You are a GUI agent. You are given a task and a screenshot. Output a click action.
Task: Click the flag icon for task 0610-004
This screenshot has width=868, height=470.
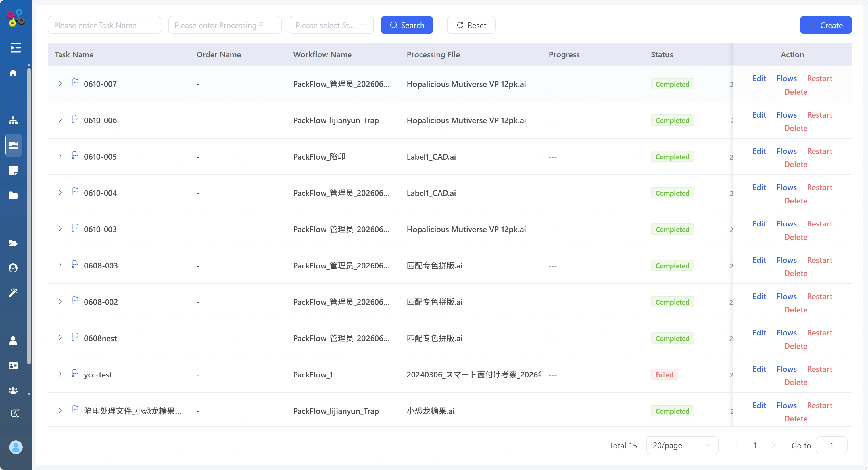coord(75,192)
